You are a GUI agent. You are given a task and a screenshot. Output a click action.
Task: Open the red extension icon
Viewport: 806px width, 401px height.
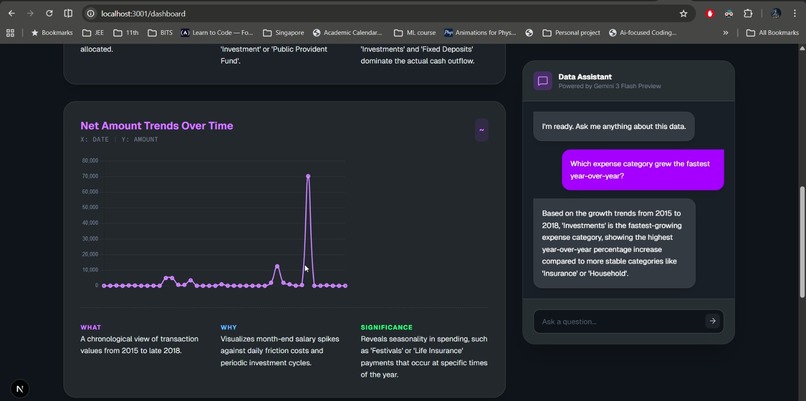click(710, 14)
